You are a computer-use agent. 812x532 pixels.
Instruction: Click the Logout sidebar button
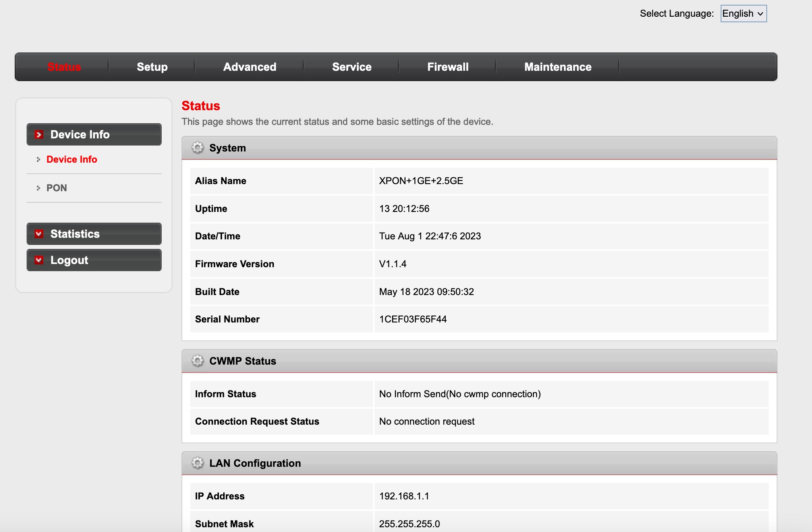click(94, 260)
